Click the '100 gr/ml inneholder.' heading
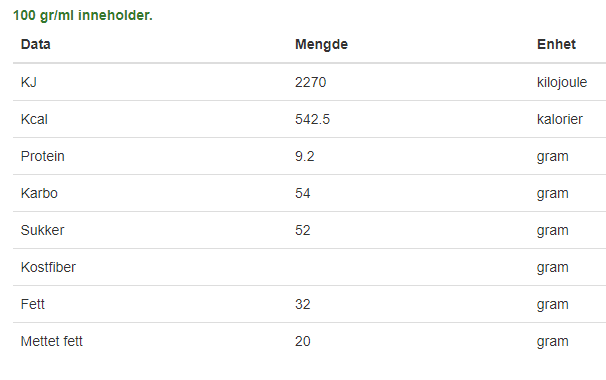This screenshot has width=606, height=380. (83, 15)
